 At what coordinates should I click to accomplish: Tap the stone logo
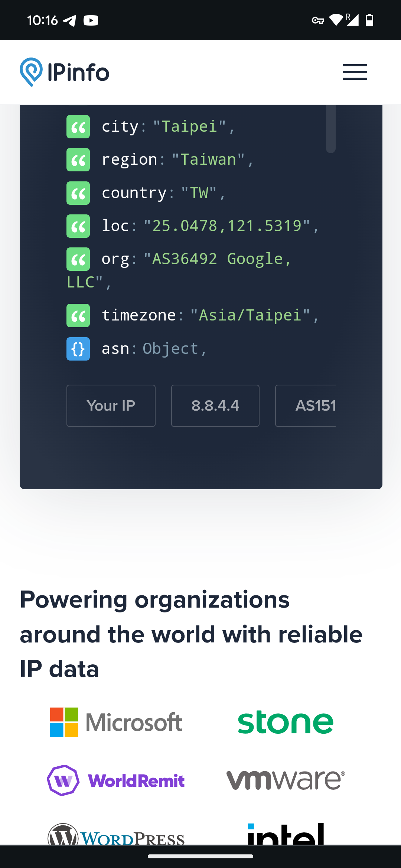click(x=286, y=722)
